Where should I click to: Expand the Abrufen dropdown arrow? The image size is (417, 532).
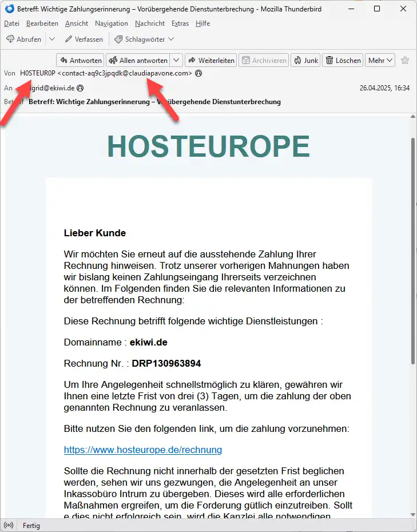[52, 39]
